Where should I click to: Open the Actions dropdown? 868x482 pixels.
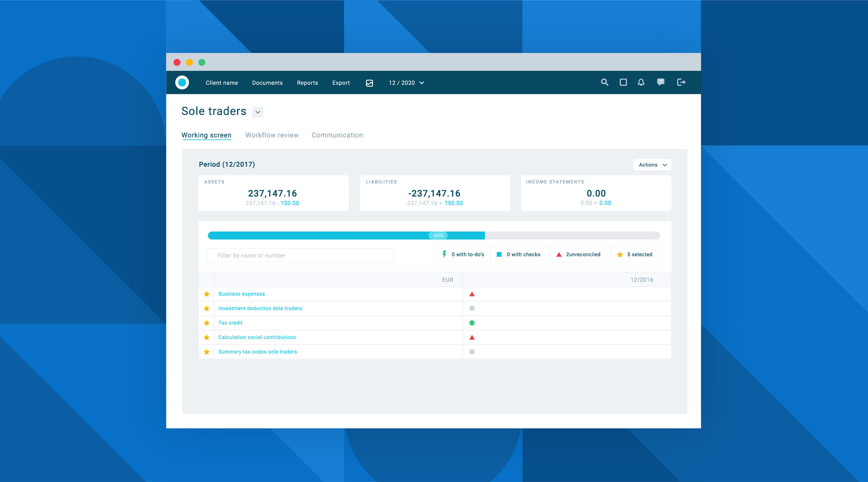point(652,165)
